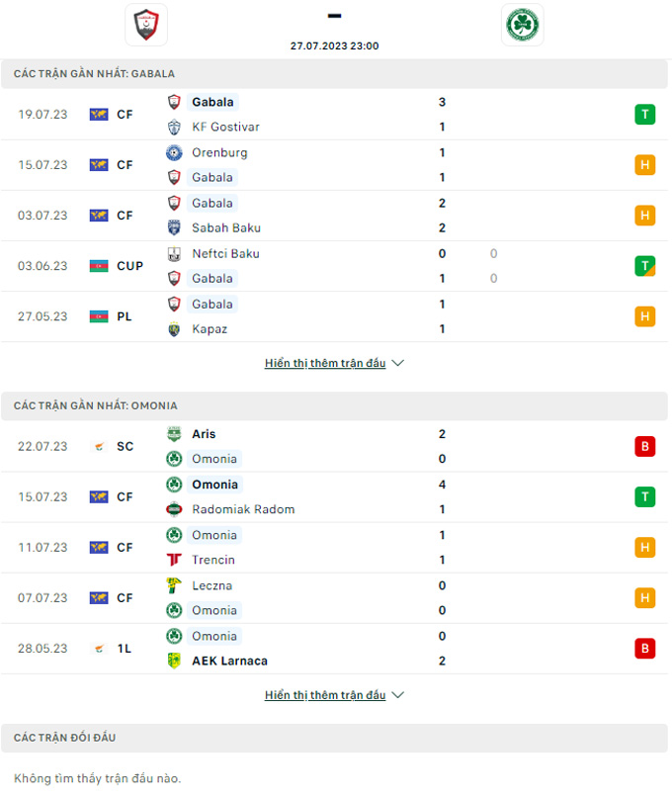Screen dimensions: 672x798
Task: Open Omonia shamrock logo in match header
Action: tap(523, 25)
